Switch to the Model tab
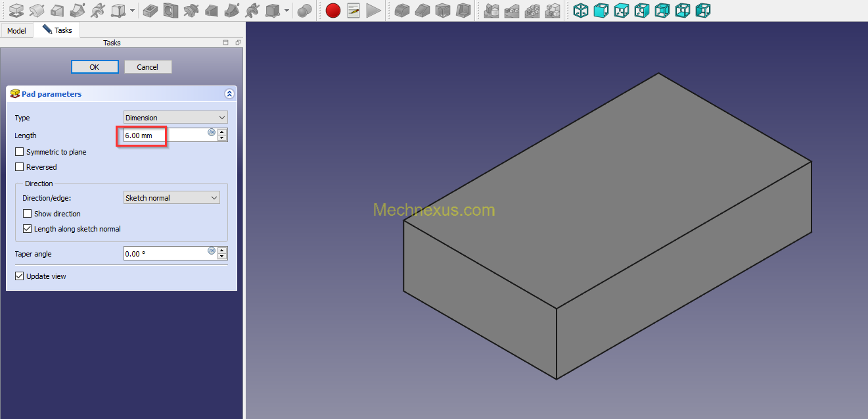 click(16, 31)
